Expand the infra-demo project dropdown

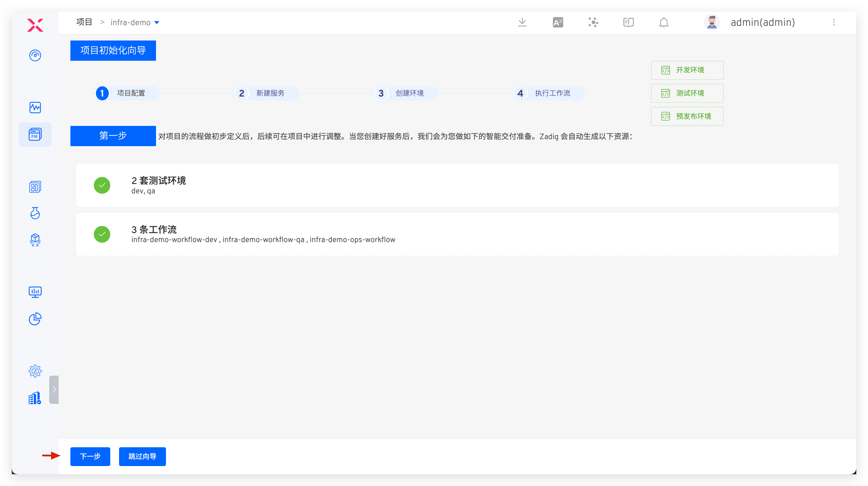tap(157, 23)
